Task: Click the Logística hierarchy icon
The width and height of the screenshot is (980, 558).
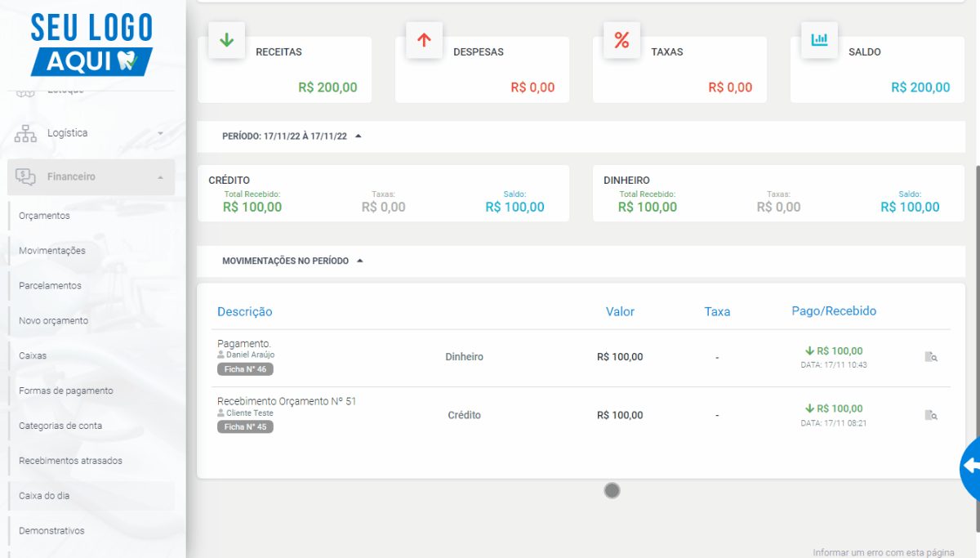Action: [x=26, y=133]
